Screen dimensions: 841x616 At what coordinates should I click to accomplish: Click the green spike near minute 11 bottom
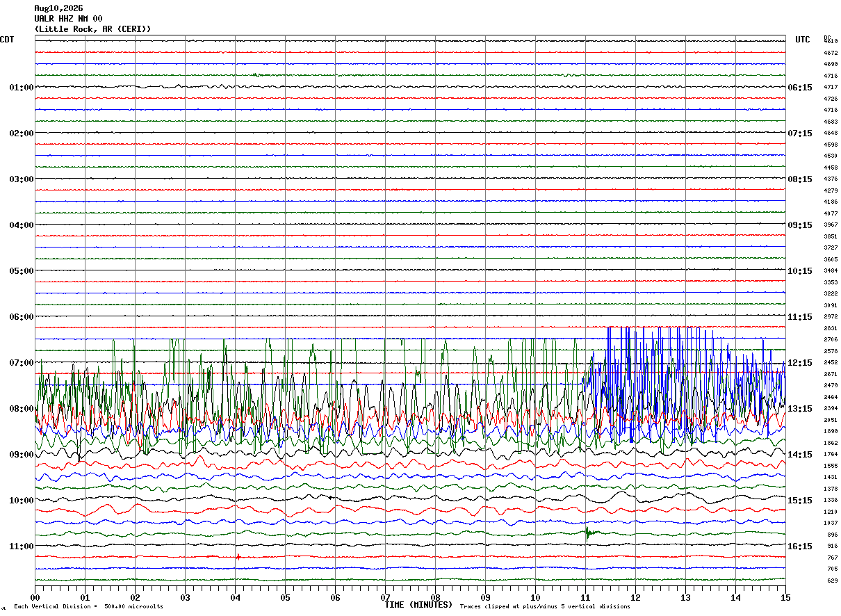coord(587,533)
